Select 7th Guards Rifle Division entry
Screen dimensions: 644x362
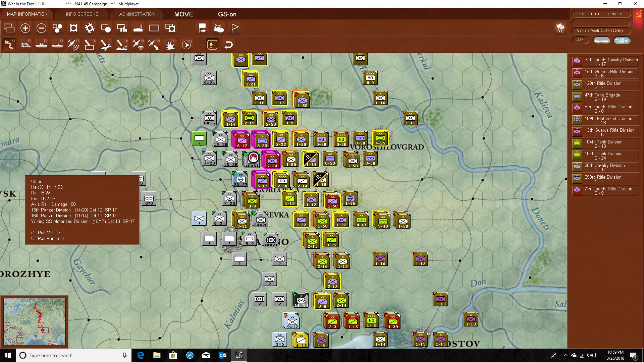[x=605, y=191]
